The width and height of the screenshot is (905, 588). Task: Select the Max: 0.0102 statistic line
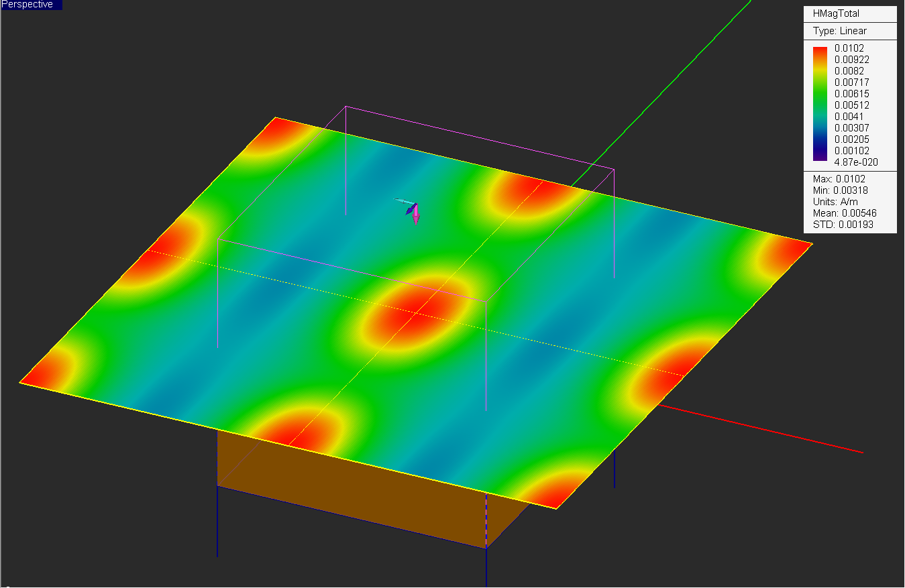point(839,179)
